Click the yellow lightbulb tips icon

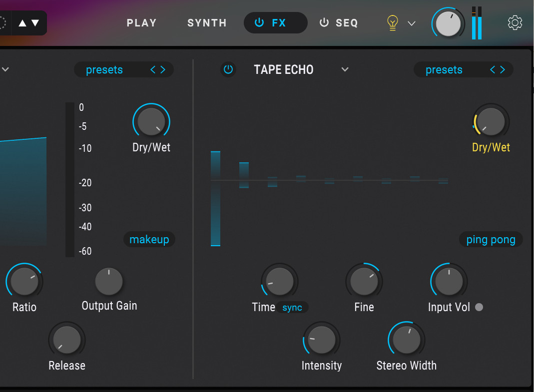click(x=392, y=23)
